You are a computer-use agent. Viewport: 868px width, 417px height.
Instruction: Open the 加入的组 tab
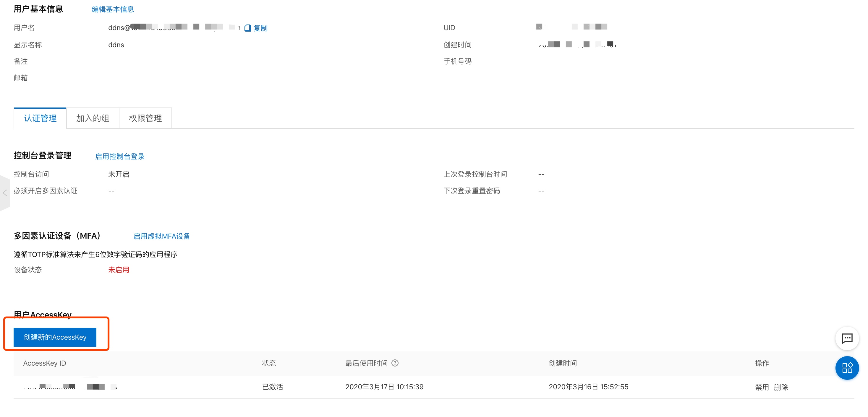click(x=93, y=118)
